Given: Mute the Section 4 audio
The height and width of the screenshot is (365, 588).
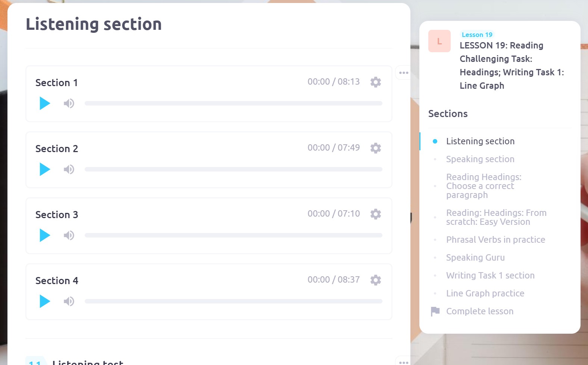Looking at the screenshot, I should pos(69,301).
